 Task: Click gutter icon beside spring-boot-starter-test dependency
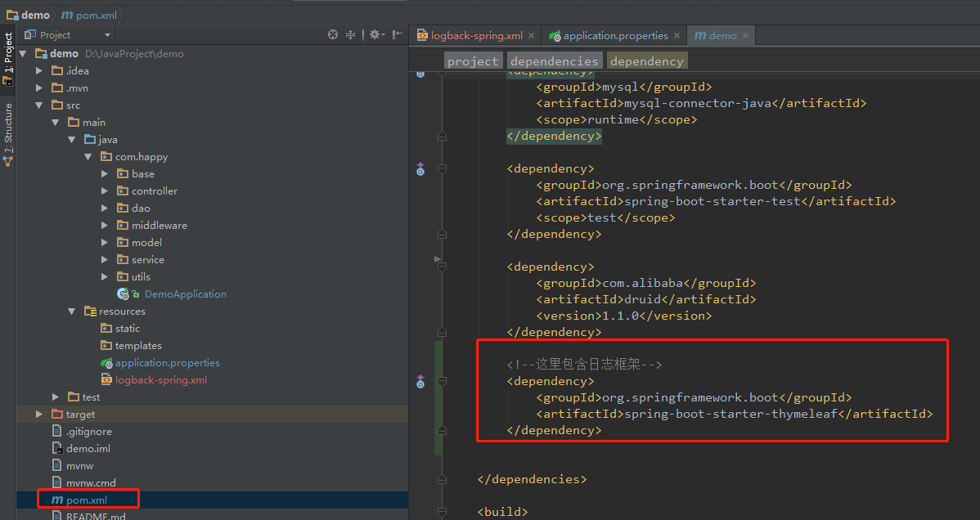pos(420,168)
